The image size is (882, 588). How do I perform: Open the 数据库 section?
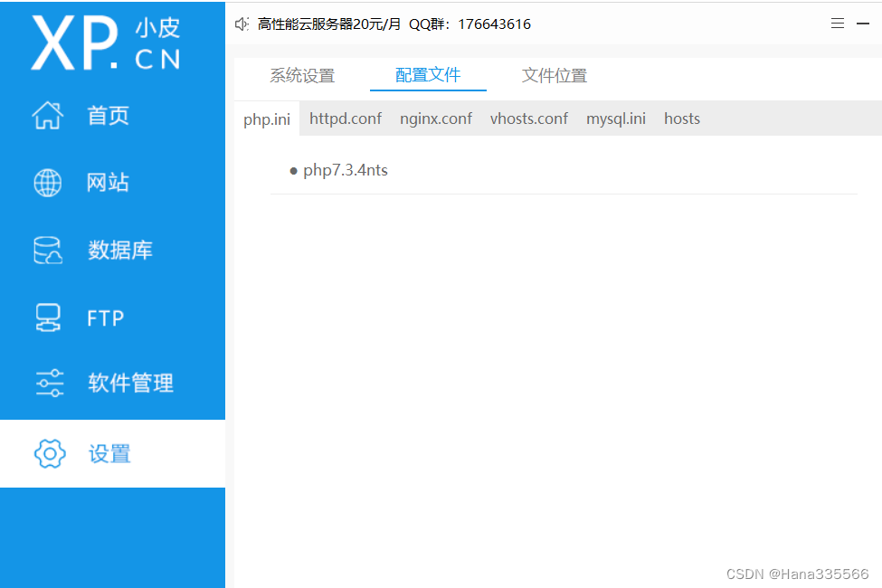[x=119, y=251]
